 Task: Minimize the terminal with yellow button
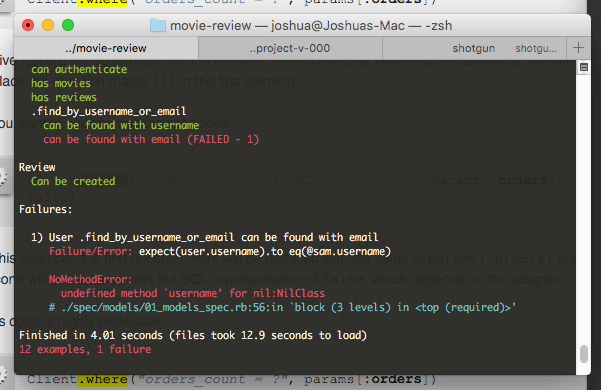click(x=48, y=25)
